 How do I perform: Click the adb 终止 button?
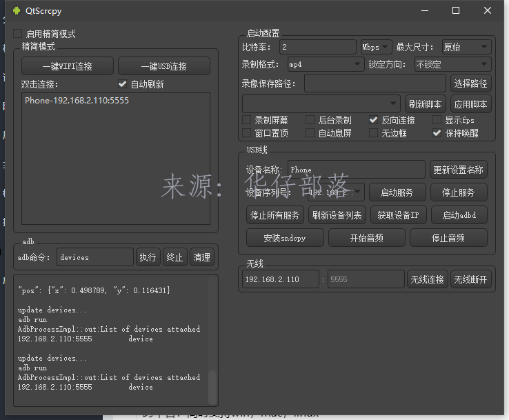coord(174,257)
